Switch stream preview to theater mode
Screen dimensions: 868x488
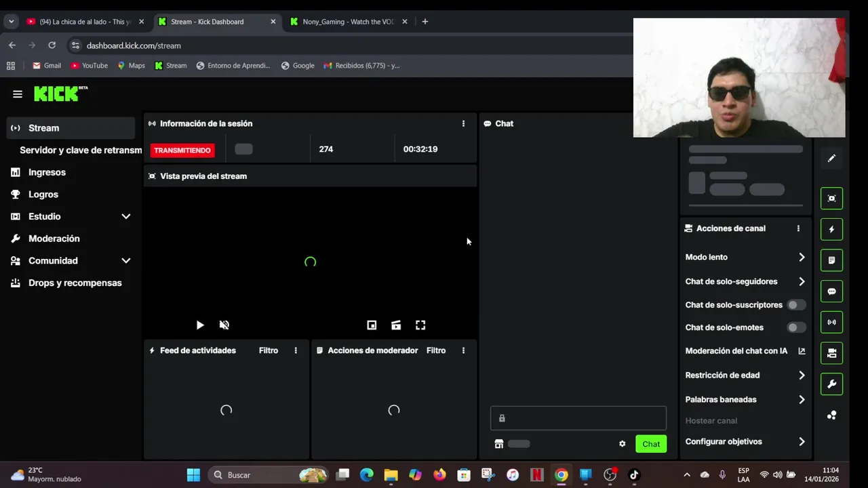pos(396,325)
